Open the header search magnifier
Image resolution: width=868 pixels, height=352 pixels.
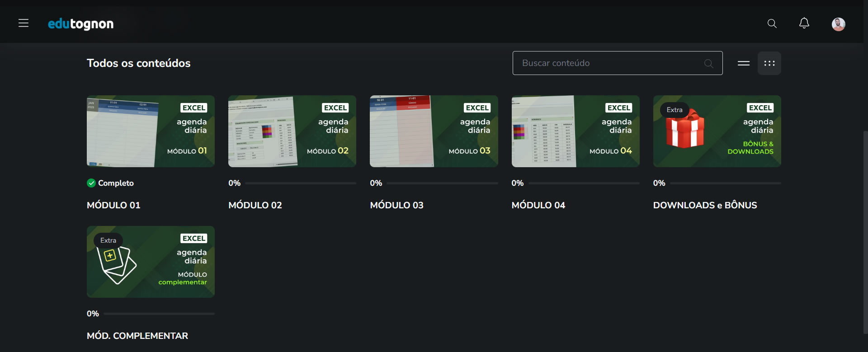(772, 23)
